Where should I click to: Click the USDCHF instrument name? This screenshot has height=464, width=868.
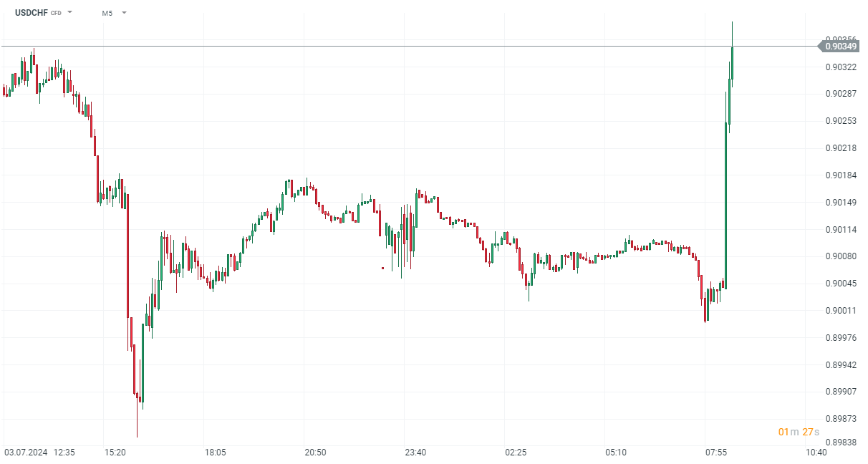31,12
